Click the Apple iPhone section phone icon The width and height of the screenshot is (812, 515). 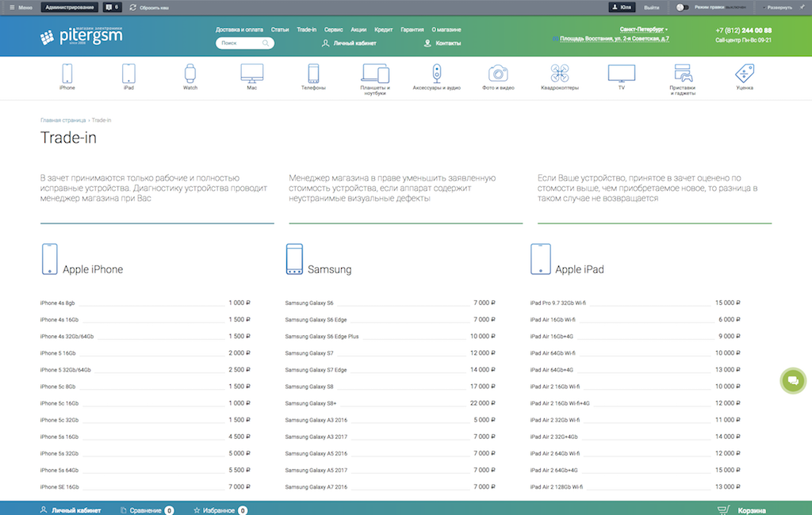coord(50,259)
